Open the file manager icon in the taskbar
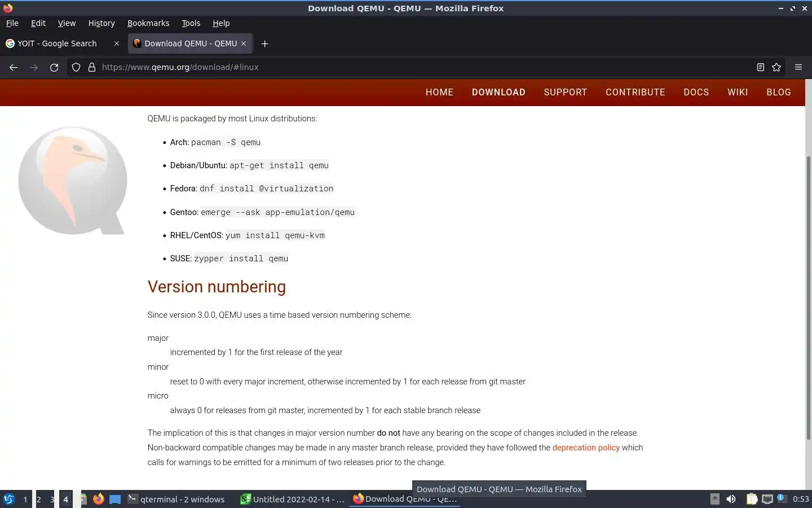812x508 pixels. pos(83,499)
